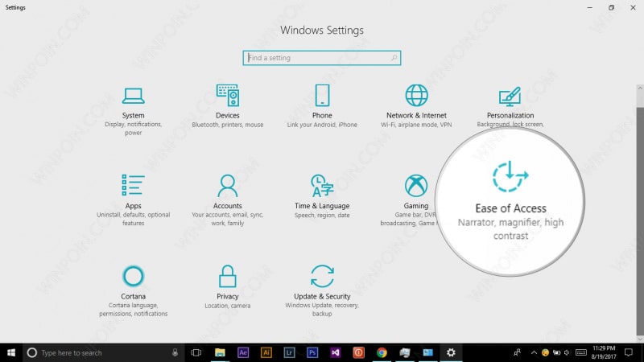Open File Explorer from the taskbar
The height and width of the screenshot is (362, 644).
220,352
